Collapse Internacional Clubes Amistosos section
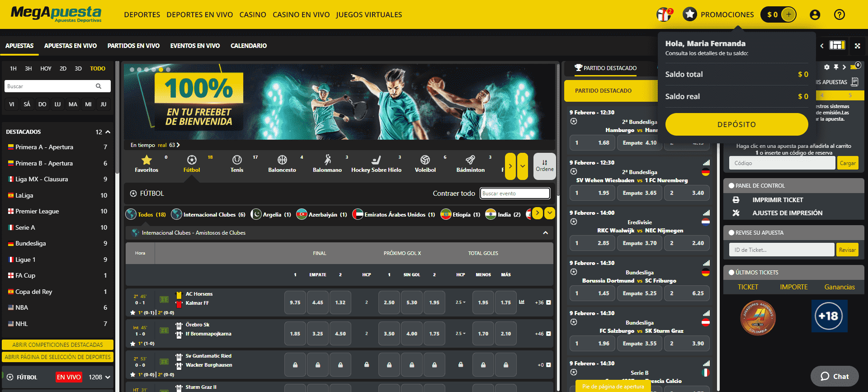 coord(546,233)
